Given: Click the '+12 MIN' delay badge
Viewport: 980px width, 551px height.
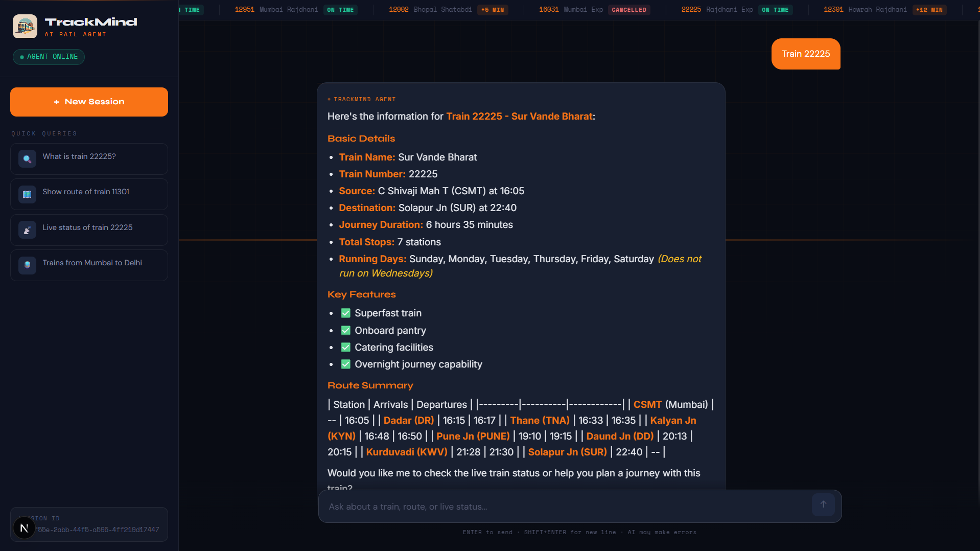Looking at the screenshot, I should [929, 10].
